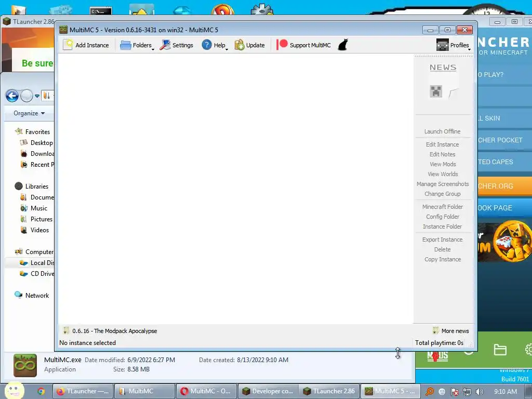Open the Help menu in MultiMC
This screenshot has width=532, height=399.
point(215,45)
